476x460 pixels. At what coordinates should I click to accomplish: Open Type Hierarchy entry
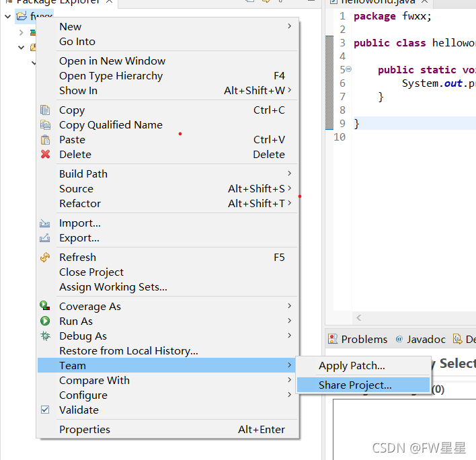point(167,76)
